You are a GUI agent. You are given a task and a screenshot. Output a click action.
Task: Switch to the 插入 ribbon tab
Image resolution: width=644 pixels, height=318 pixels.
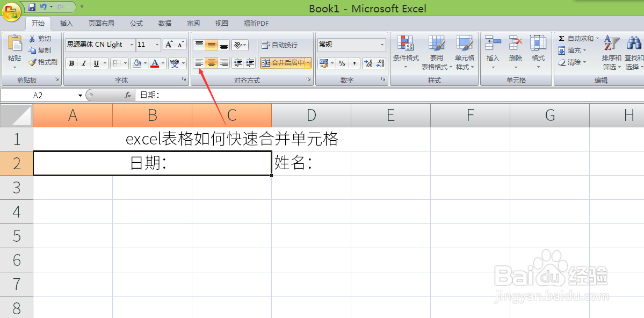coord(66,23)
